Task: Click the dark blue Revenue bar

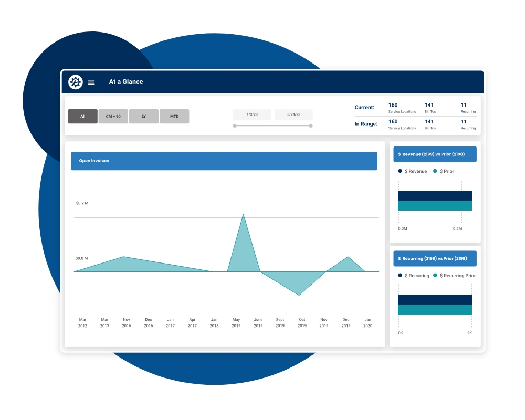Action: pyautogui.click(x=435, y=196)
